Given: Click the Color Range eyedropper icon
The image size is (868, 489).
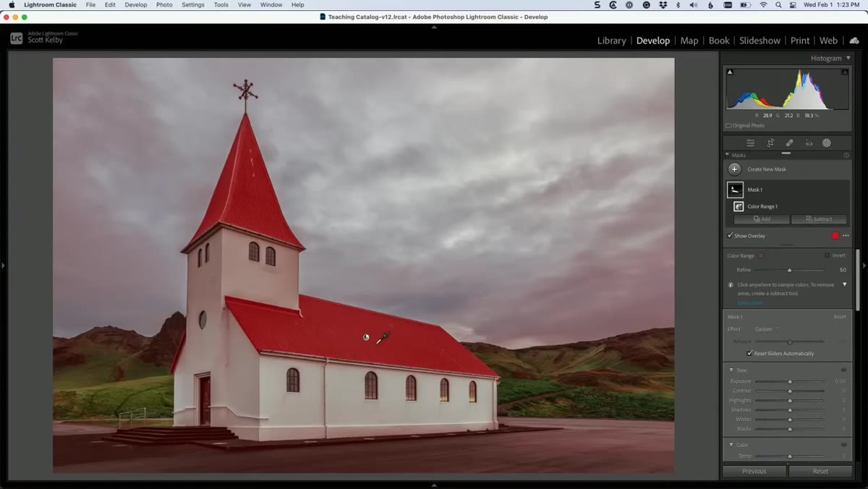Looking at the screenshot, I should (761, 255).
